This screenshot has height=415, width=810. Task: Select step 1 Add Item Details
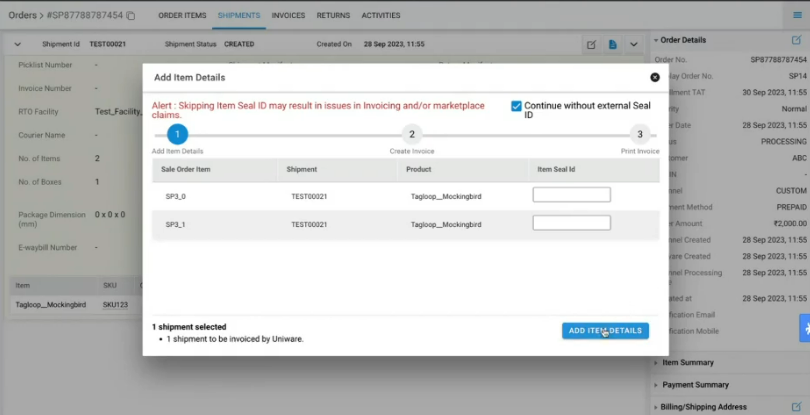(x=177, y=135)
